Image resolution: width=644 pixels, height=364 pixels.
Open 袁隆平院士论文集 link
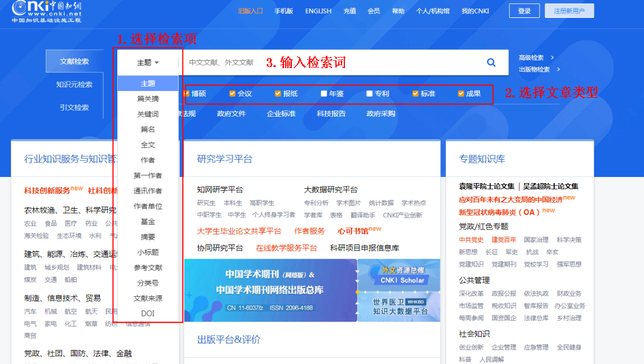487,186
